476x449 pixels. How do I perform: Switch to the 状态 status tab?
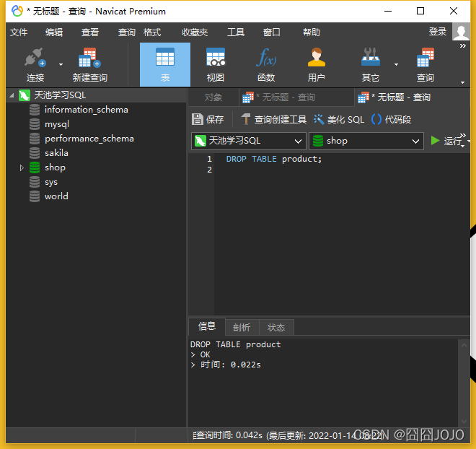click(276, 328)
